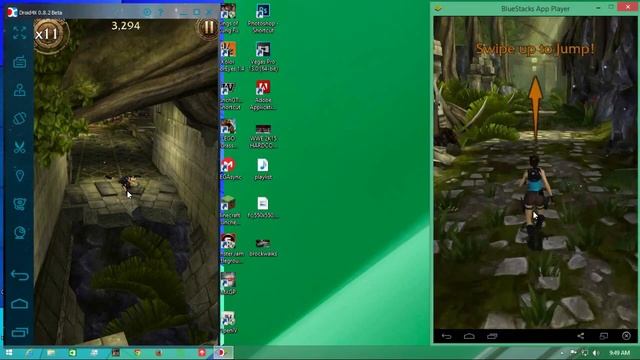Click the active Droid4X taskbar button
The image size is (640, 360).
coord(222,352)
